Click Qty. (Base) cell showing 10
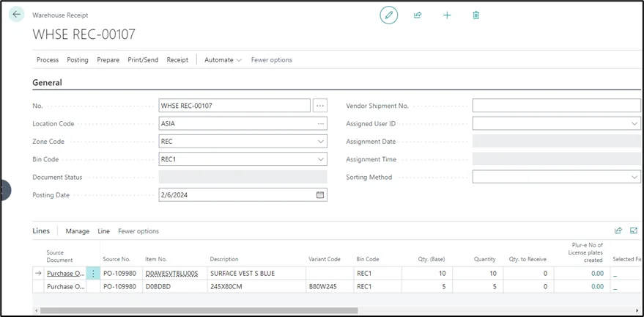Image resolution: width=644 pixels, height=317 pixels. [426, 274]
